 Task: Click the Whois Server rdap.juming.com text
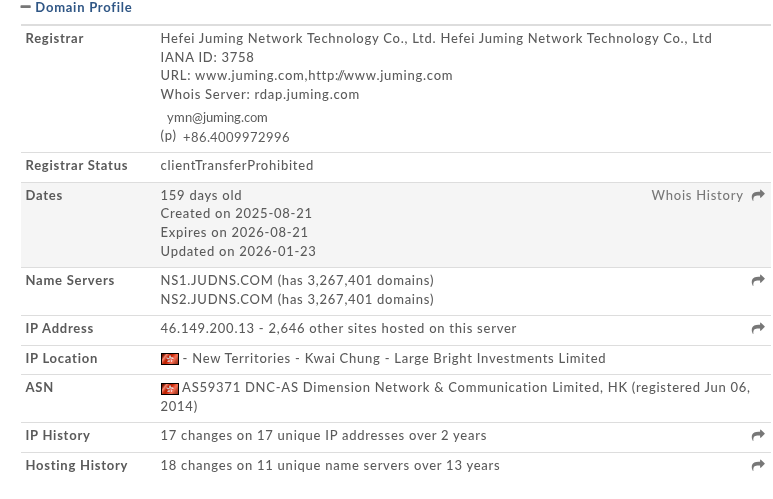point(306,95)
